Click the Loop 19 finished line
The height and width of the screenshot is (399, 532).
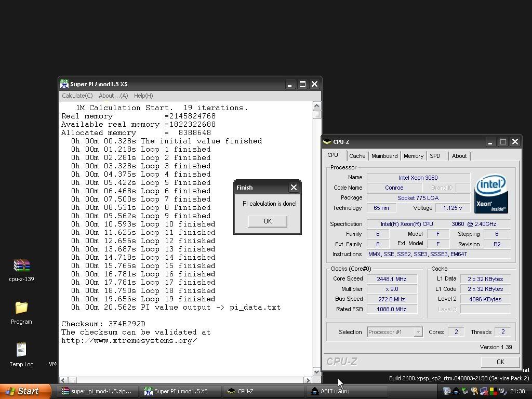[143, 299]
